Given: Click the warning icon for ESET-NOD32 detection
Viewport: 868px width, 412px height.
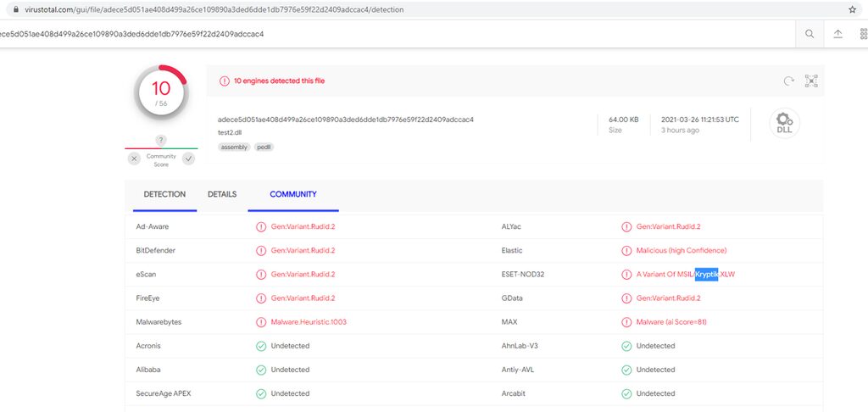Looking at the screenshot, I should [x=626, y=275].
